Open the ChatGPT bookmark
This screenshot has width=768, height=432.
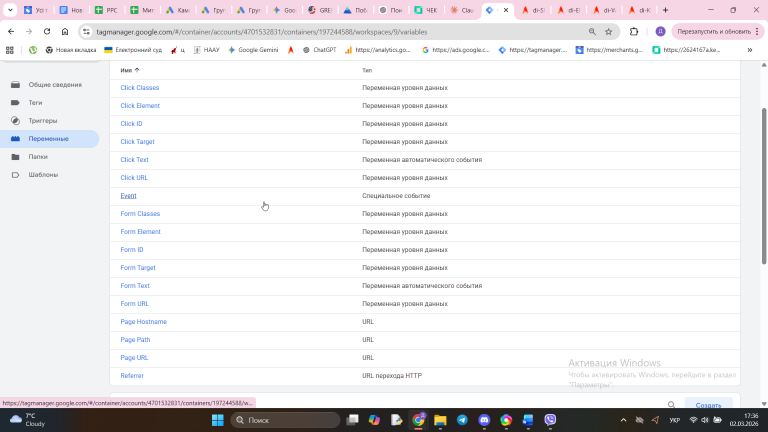click(x=319, y=50)
